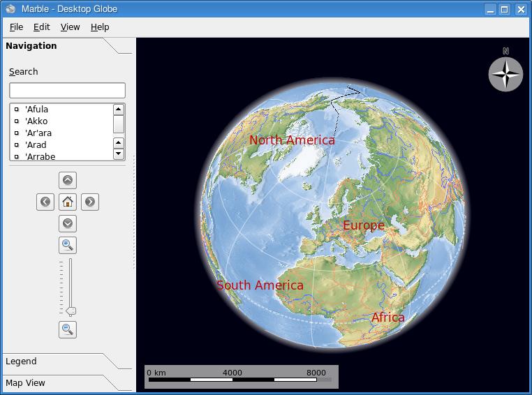532x395 pixels.
Task: Expand the Legend panel tab
Action: pos(22,362)
